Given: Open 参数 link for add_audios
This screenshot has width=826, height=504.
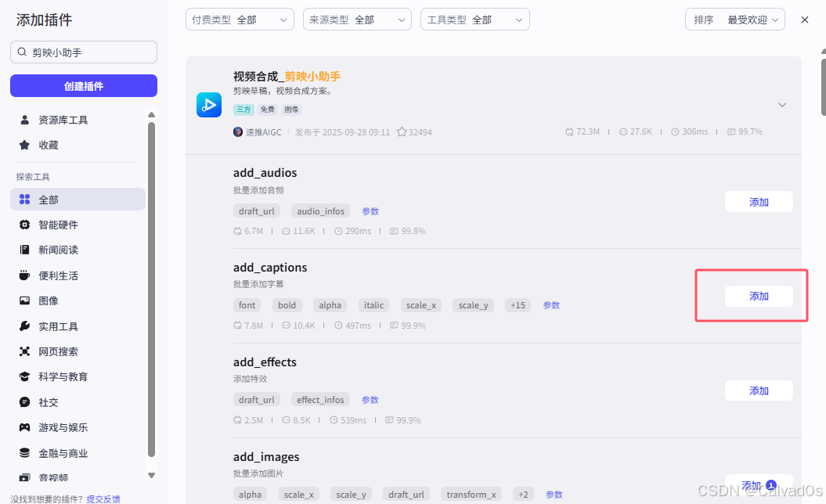Looking at the screenshot, I should [370, 211].
